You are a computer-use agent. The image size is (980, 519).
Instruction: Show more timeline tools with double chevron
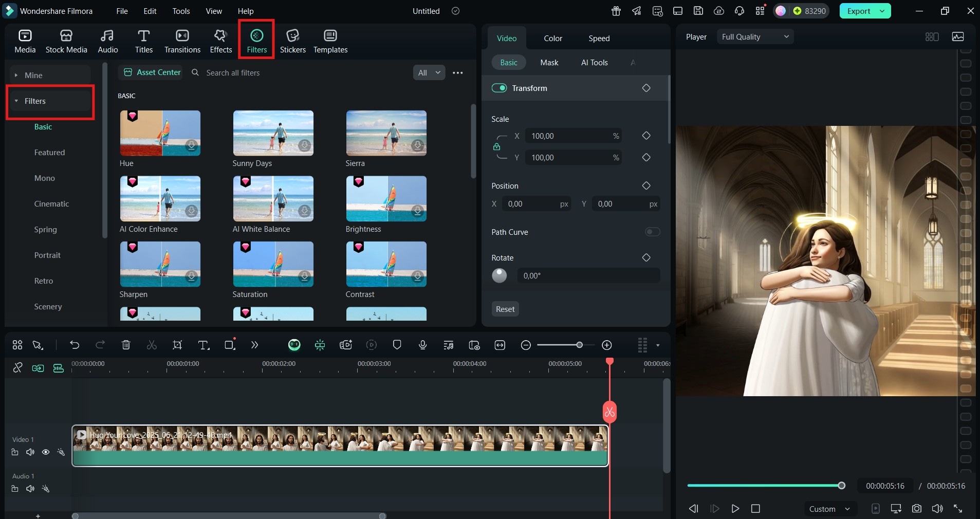pyautogui.click(x=254, y=345)
